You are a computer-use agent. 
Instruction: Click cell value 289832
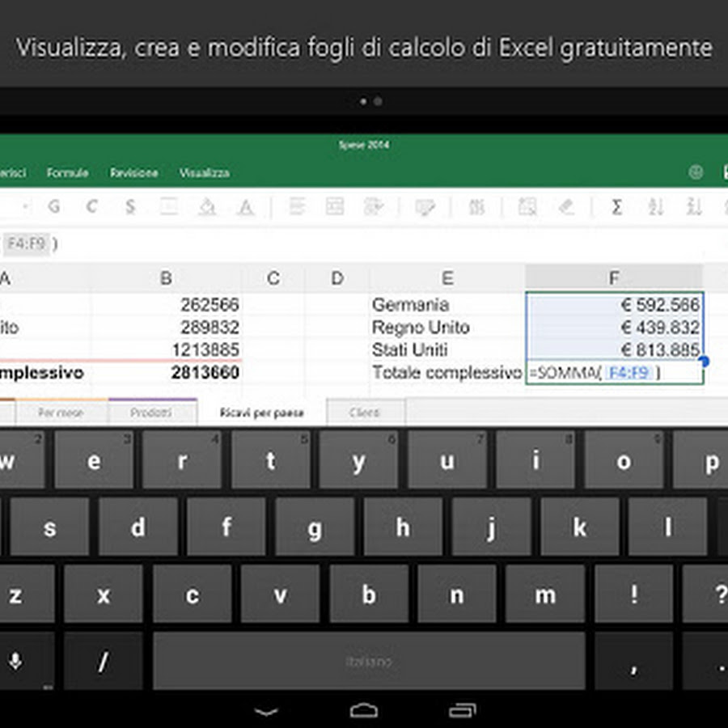166,328
